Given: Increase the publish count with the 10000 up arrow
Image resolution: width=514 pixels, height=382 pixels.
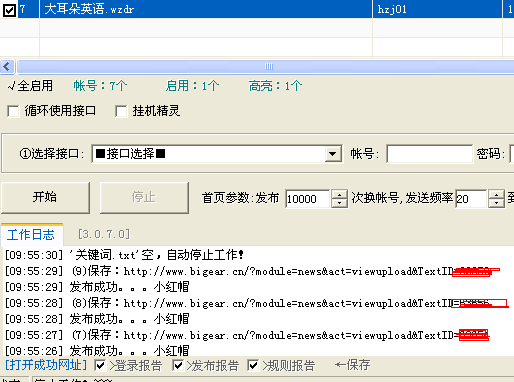Looking at the screenshot, I should tap(339, 194).
